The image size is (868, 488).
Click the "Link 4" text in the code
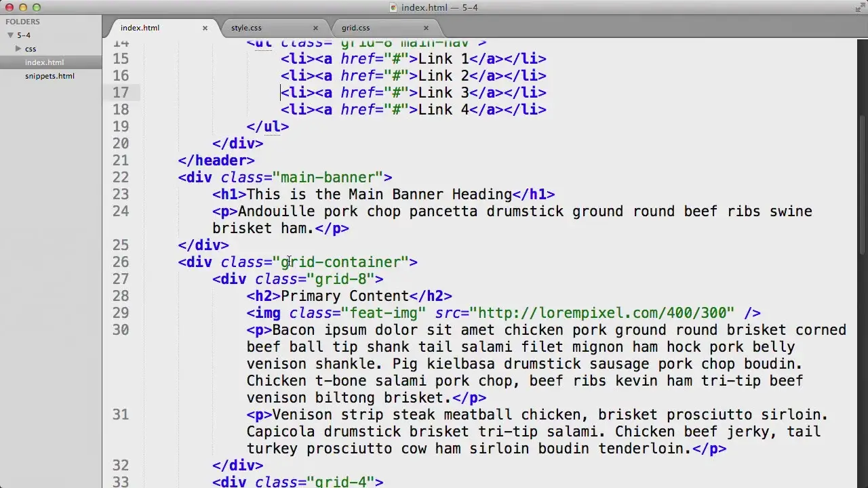[443, 110]
